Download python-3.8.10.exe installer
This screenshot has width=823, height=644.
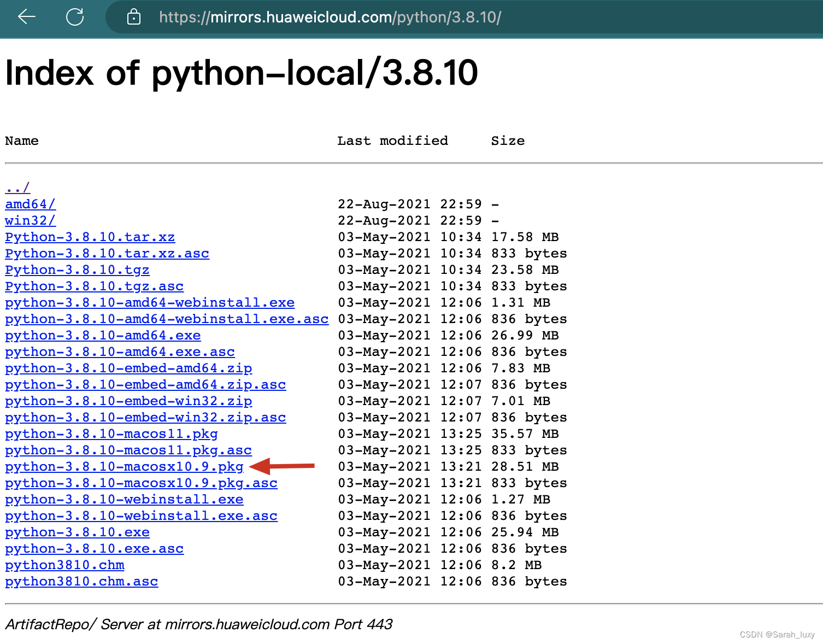pos(77,532)
